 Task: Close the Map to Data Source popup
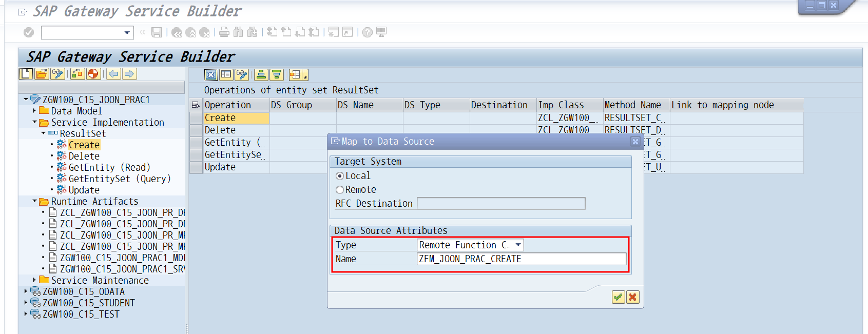pos(635,142)
